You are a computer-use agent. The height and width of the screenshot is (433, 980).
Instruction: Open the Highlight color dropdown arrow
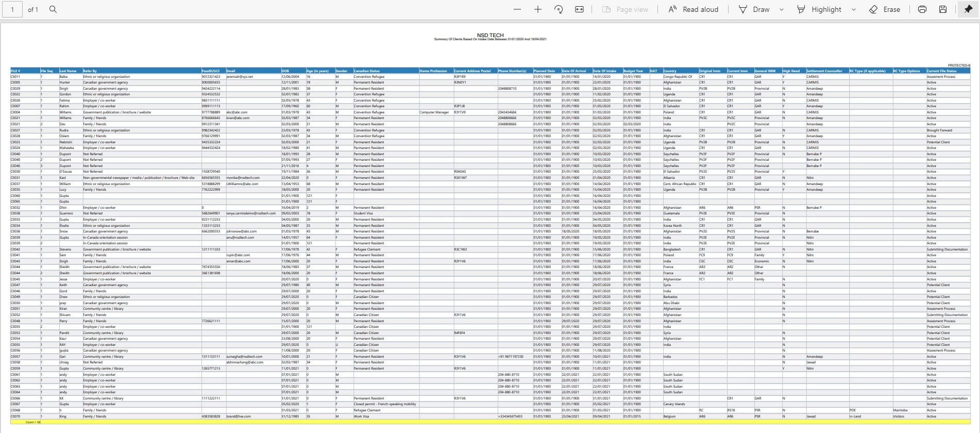(854, 9)
